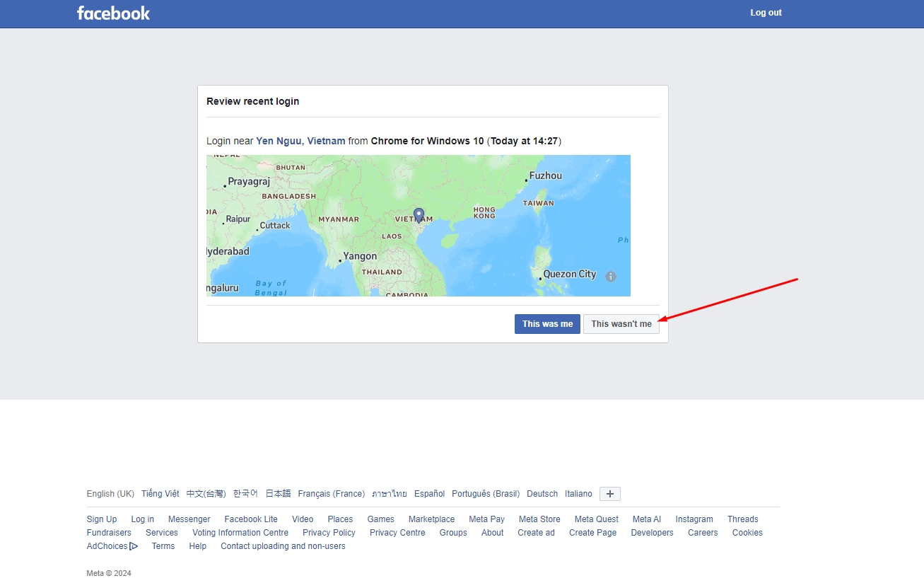Open the Yen Nguu, Vietnam location link
This screenshot has width=924, height=583.
[x=300, y=141]
